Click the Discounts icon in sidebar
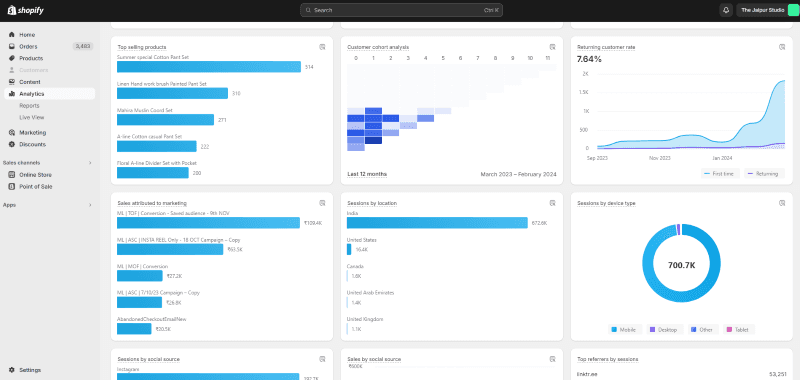Image resolution: width=800 pixels, height=380 pixels. 12,144
